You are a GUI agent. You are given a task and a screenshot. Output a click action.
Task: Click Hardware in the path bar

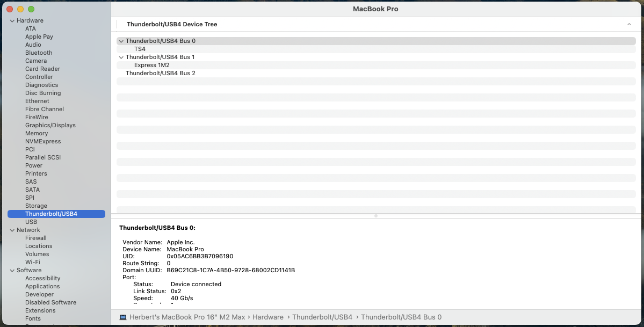point(268,317)
